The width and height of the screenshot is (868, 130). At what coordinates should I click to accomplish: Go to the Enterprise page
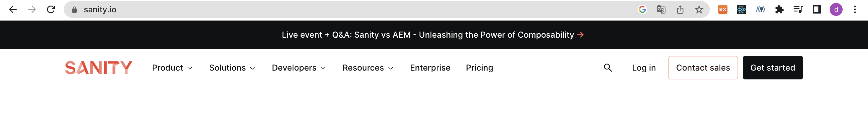coord(430,68)
